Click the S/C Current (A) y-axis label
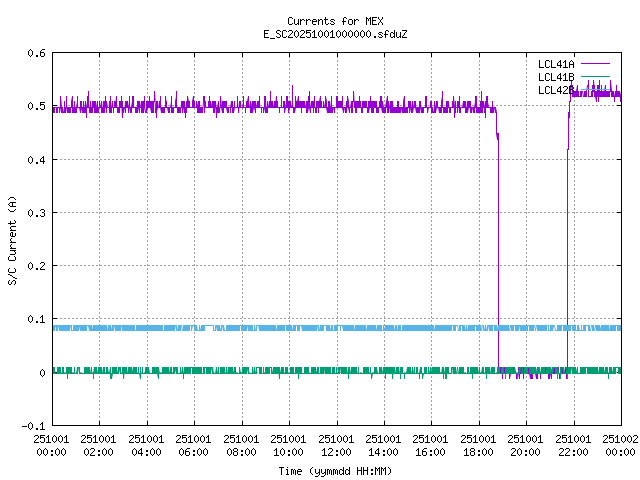 click(x=13, y=239)
